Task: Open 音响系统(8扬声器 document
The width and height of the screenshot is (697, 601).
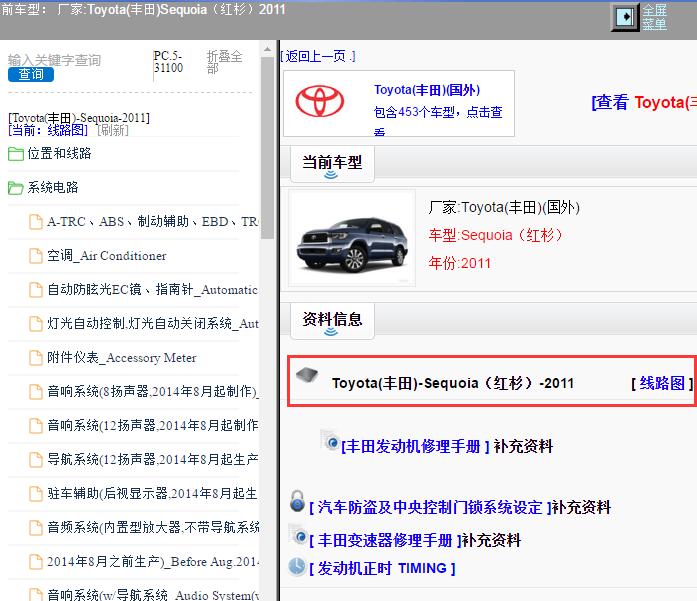Action: [153, 391]
